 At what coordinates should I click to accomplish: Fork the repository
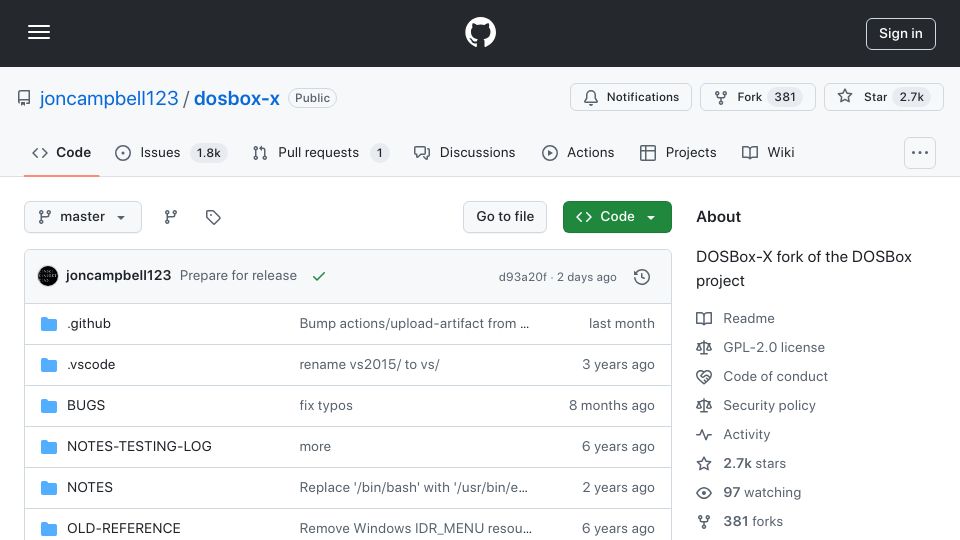pyautogui.click(x=758, y=97)
